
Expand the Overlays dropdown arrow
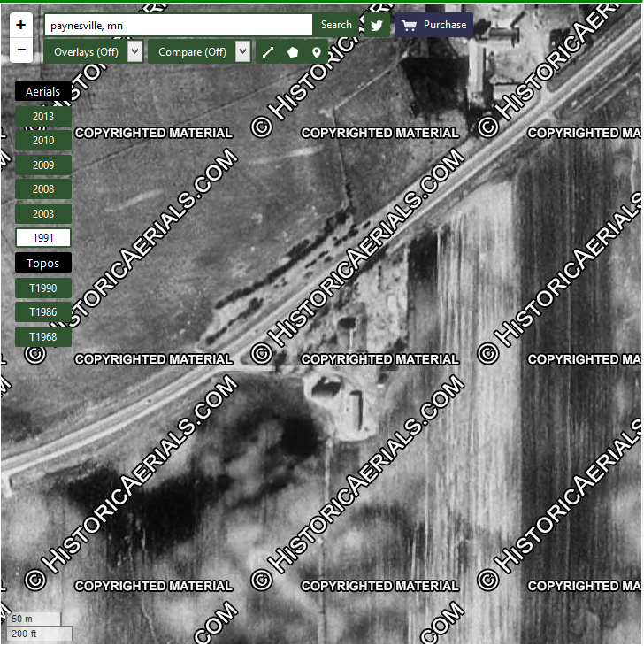point(134,52)
